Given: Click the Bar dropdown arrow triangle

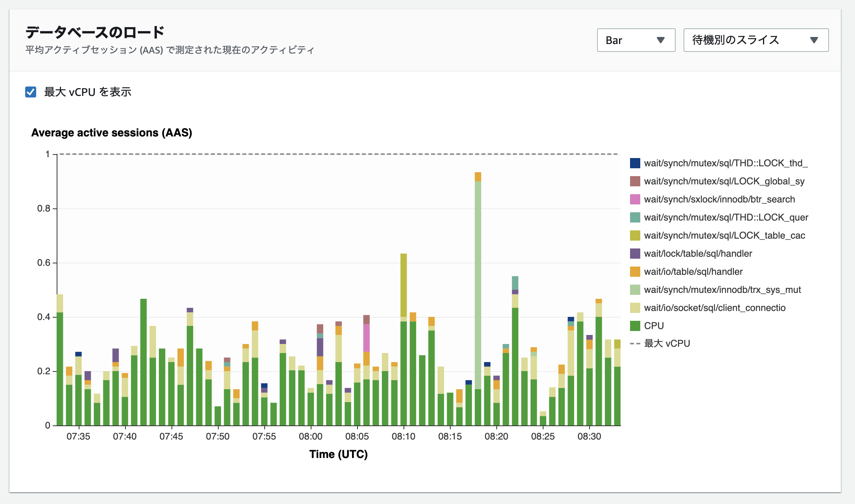Looking at the screenshot, I should coord(661,40).
